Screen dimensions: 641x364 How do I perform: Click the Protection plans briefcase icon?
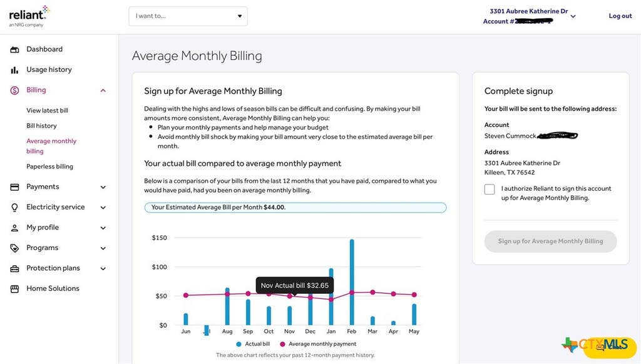pos(15,268)
